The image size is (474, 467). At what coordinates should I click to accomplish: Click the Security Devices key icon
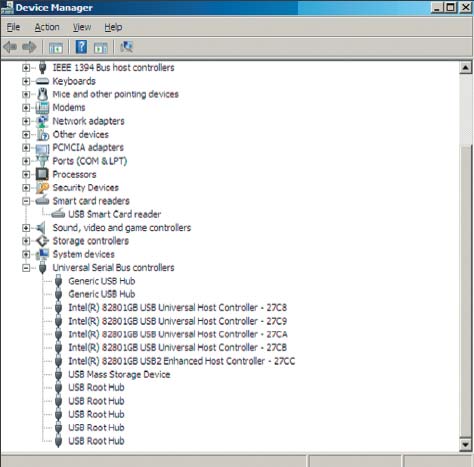pyautogui.click(x=42, y=188)
